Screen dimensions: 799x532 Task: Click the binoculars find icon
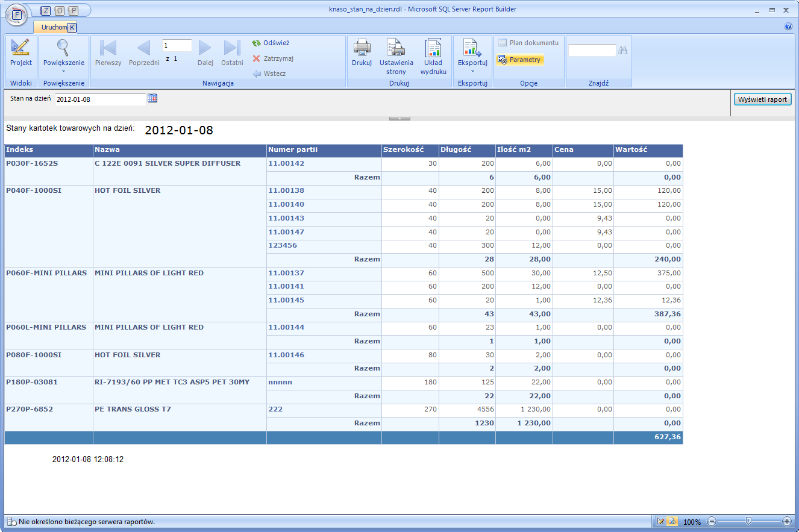coord(623,51)
